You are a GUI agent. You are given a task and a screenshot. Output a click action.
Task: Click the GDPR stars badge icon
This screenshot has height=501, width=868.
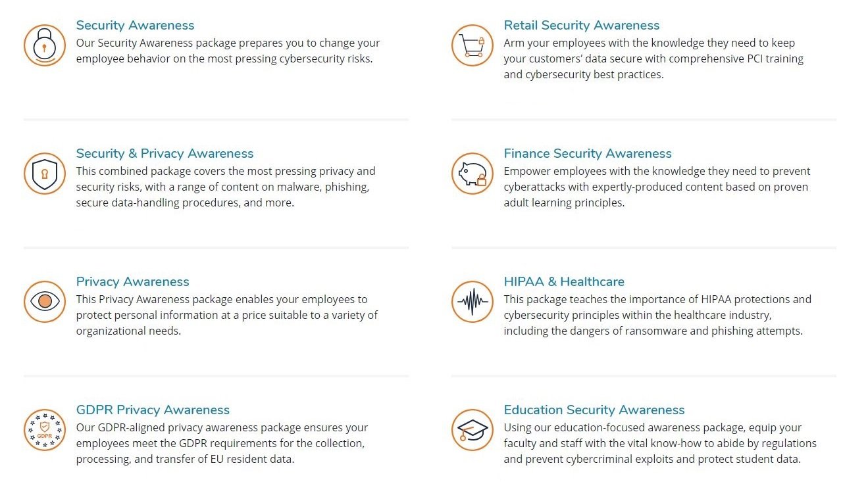coord(45,430)
